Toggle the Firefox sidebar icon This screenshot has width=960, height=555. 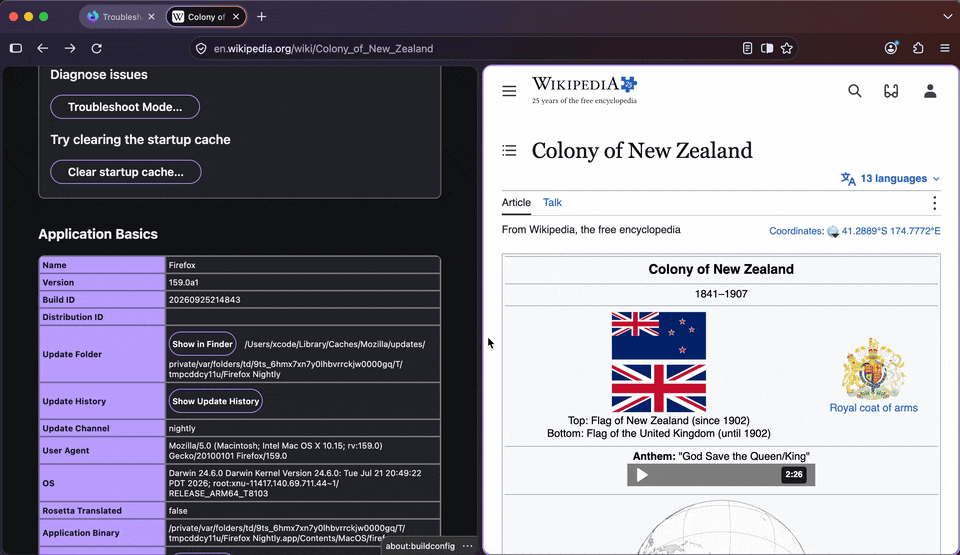(x=16, y=48)
